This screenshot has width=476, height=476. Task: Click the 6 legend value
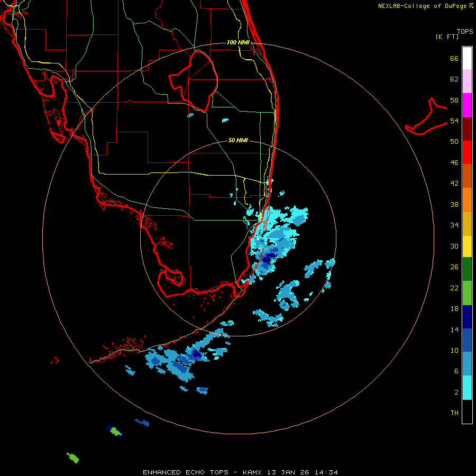pyautogui.click(x=456, y=371)
